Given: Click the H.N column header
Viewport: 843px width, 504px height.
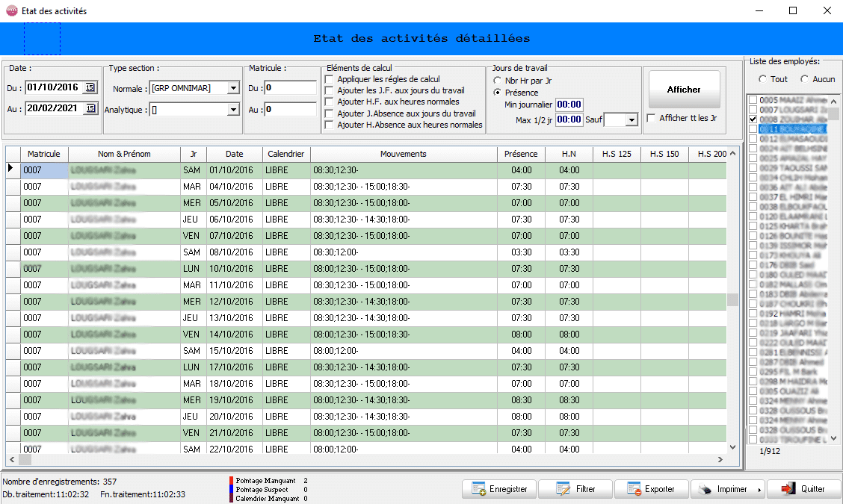Looking at the screenshot, I should pyautogui.click(x=569, y=154).
